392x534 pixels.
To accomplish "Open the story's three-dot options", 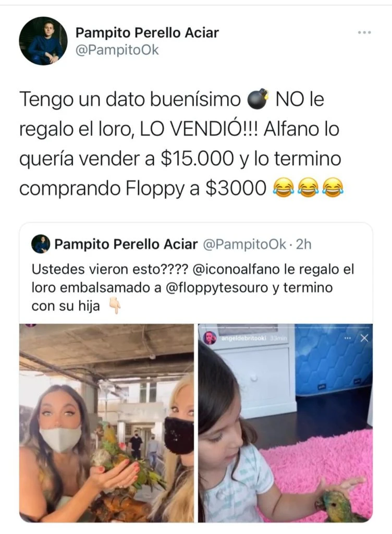I will 347,338.
